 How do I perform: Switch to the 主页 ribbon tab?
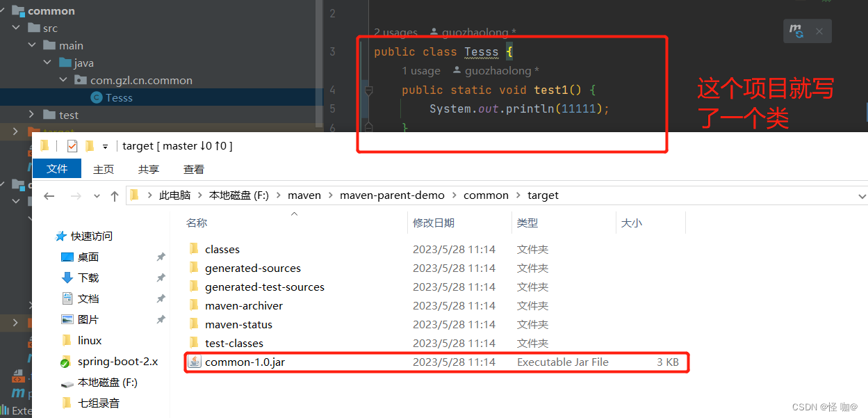(104, 169)
